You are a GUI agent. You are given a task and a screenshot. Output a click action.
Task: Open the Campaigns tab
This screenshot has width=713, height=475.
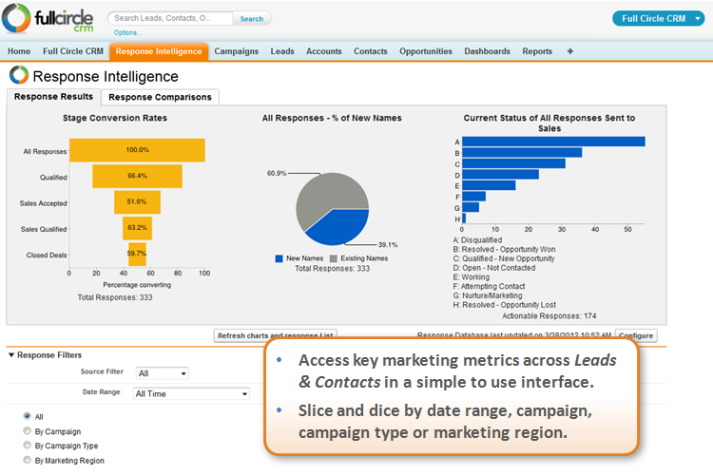(236, 51)
